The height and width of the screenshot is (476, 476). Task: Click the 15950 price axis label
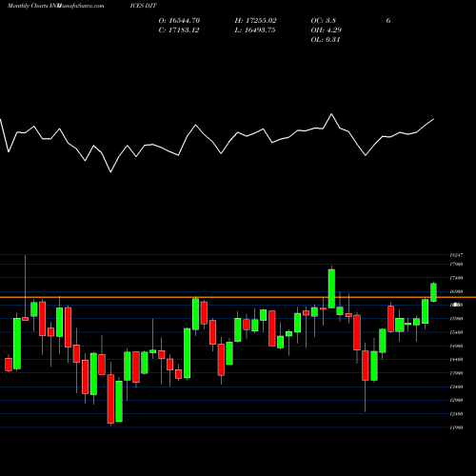(456, 319)
